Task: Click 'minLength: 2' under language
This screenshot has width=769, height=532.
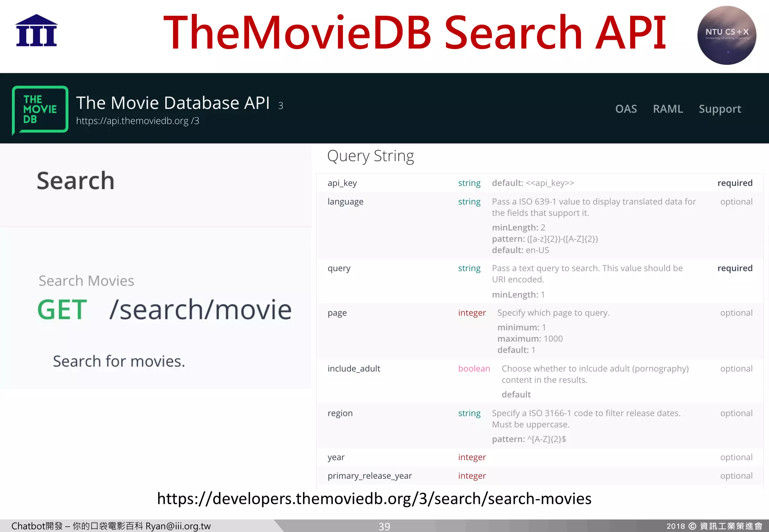Action: (x=519, y=228)
